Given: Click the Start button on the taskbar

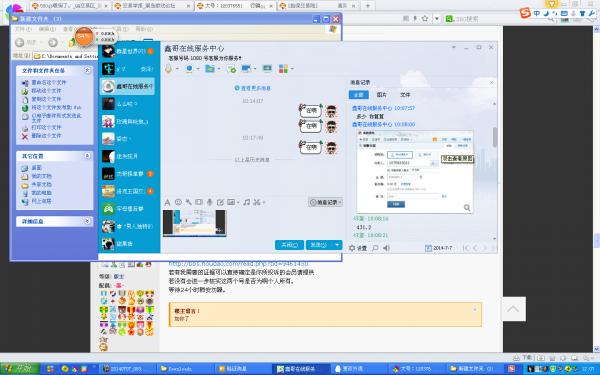Looking at the screenshot, I should pyautogui.click(x=20, y=368).
